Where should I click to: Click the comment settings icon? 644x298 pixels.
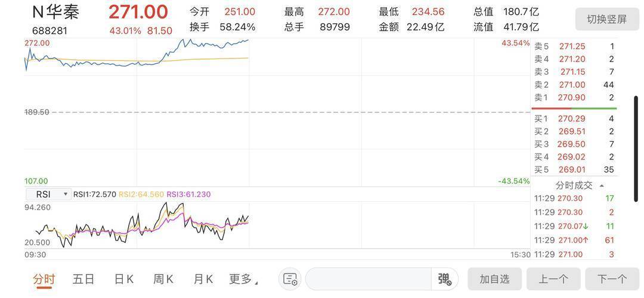290,279
